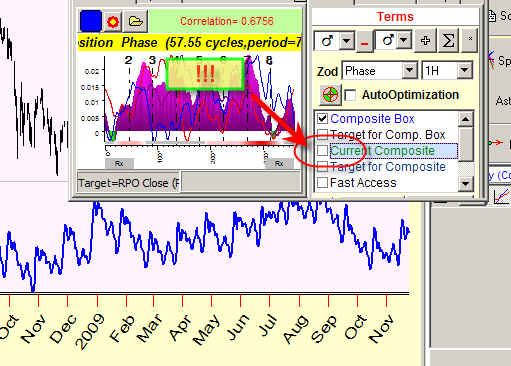Enable the AutoOptimization checkbox

(x=350, y=95)
